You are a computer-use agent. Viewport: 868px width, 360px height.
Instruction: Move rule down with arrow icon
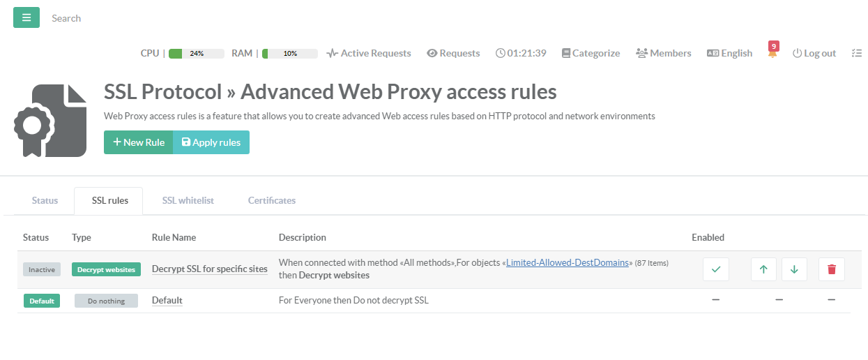[x=794, y=269]
